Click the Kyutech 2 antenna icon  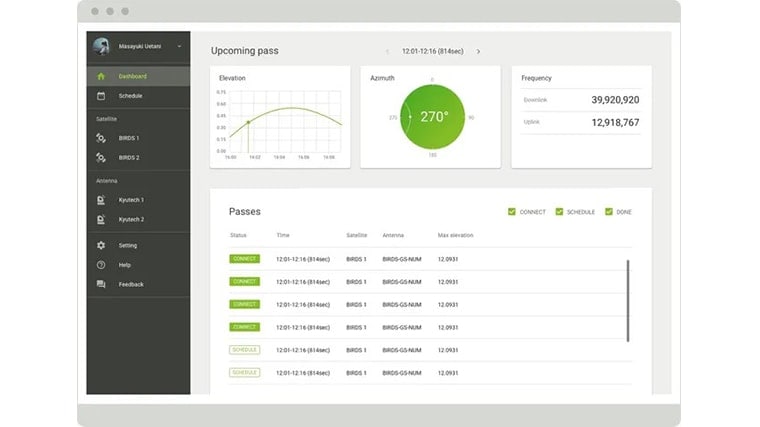[101, 219]
